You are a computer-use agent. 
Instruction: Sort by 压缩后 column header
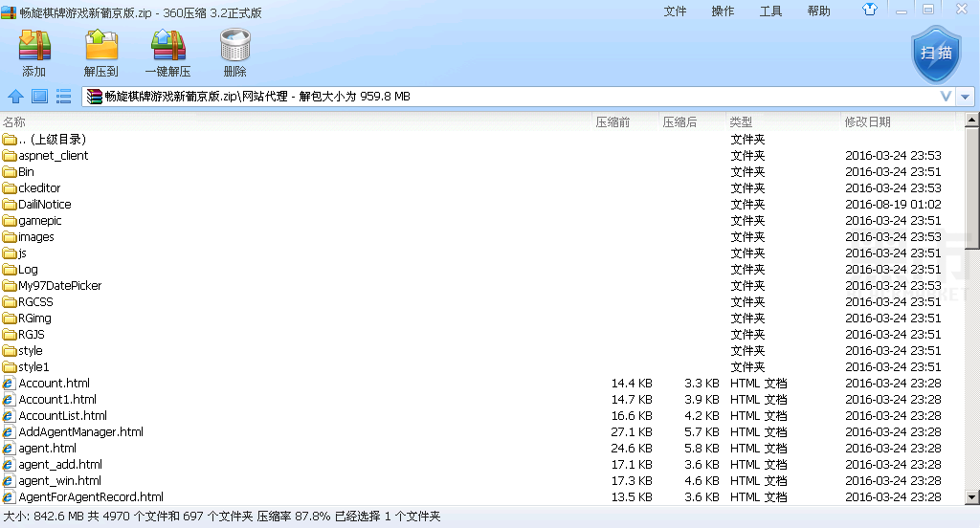(x=692, y=121)
